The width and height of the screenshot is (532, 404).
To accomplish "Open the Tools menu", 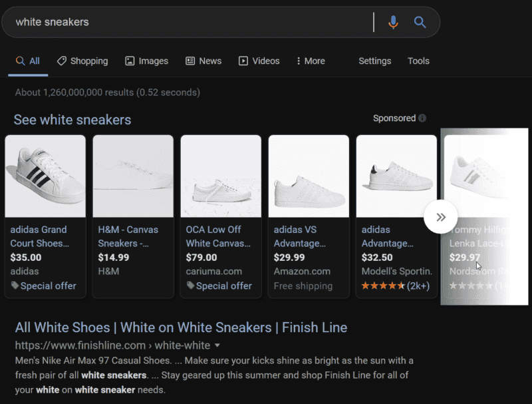I will [x=418, y=61].
